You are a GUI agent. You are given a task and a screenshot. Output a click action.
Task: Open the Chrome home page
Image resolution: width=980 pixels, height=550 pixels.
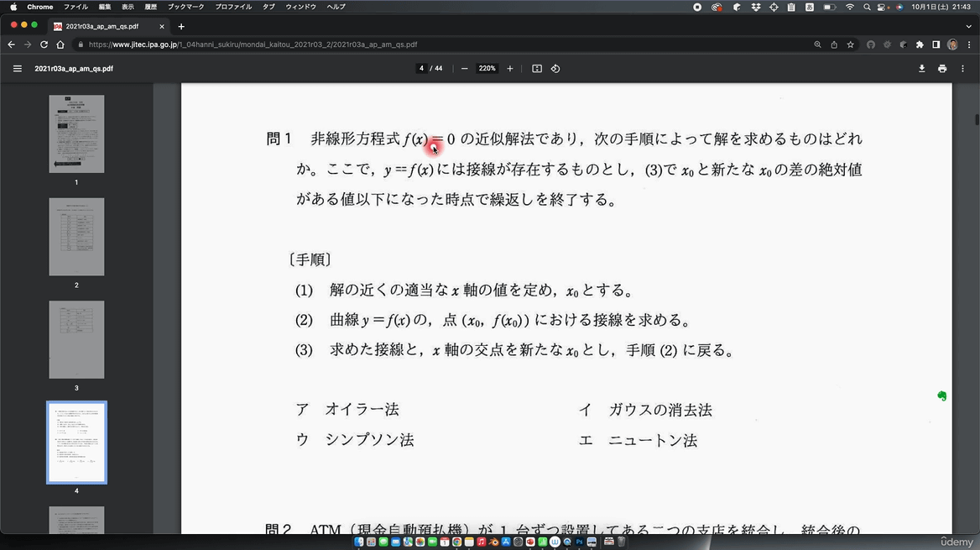click(x=60, y=45)
